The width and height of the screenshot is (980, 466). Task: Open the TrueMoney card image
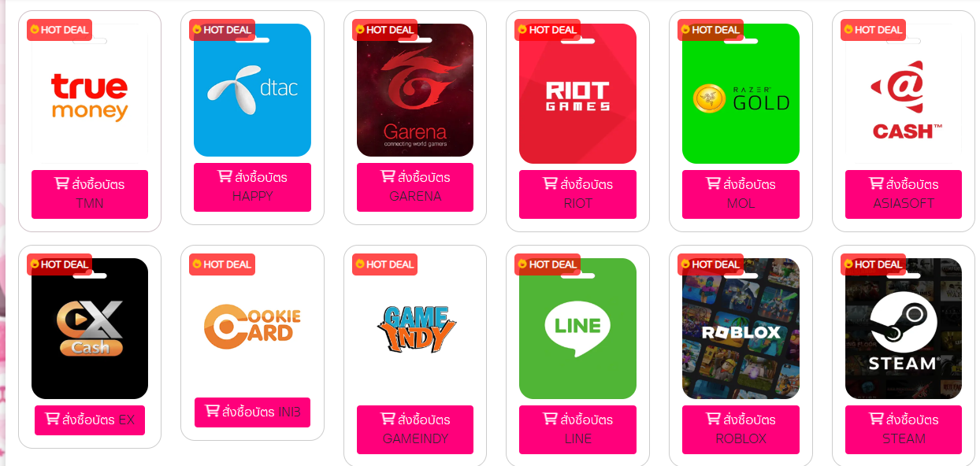pyautogui.click(x=90, y=94)
